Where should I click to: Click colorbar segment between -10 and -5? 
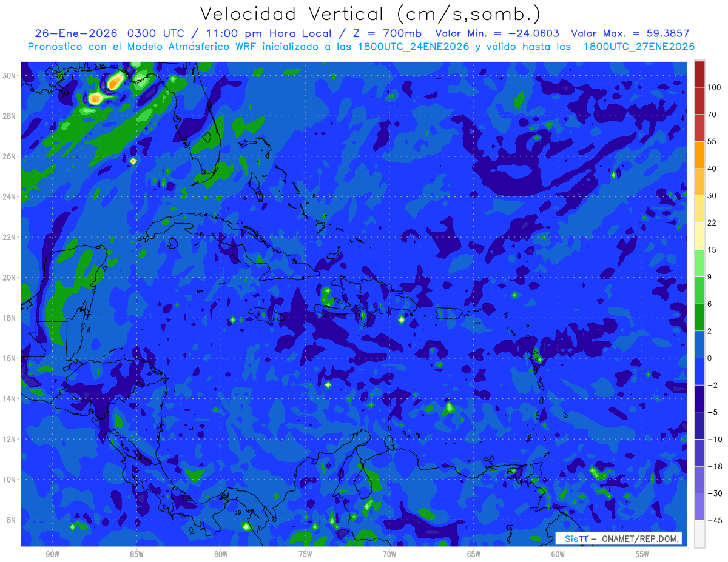pyautogui.click(x=699, y=425)
